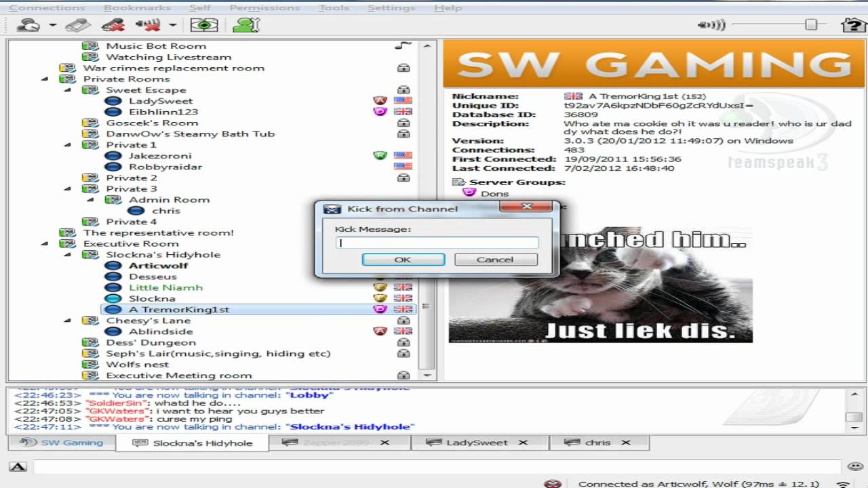Collapse the Private 3 channel
868x488 pixels.
point(68,189)
